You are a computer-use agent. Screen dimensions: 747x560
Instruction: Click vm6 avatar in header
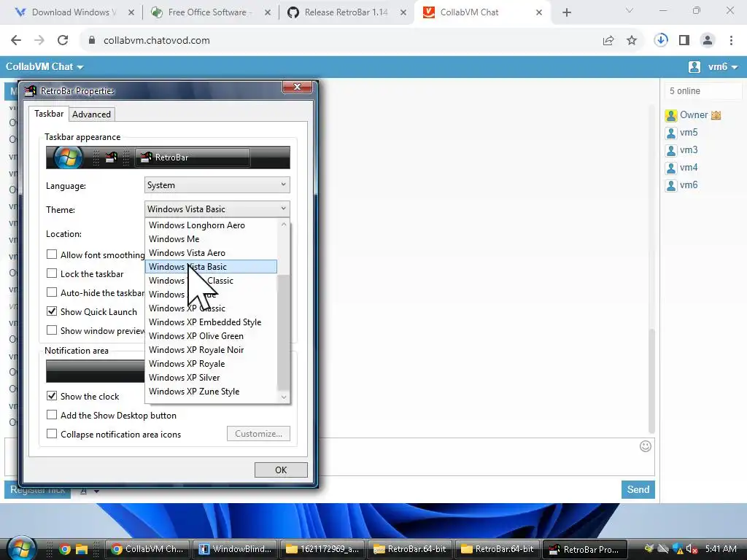[x=694, y=66]
